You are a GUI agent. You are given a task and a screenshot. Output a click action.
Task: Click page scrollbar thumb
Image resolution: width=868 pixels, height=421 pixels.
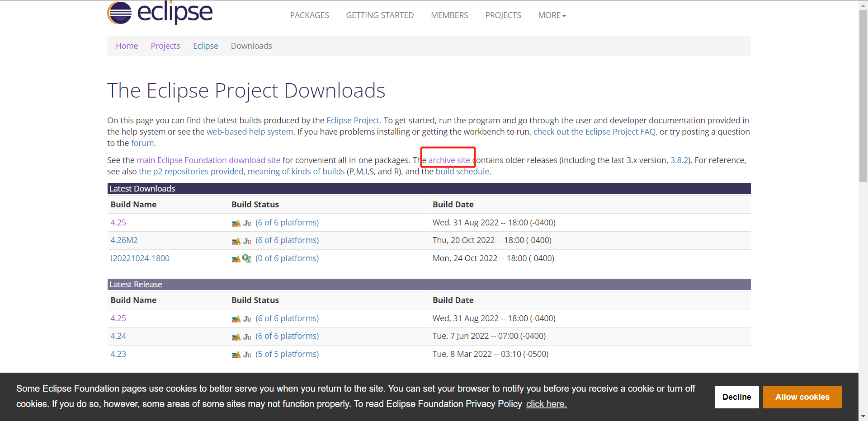[863, 95]
